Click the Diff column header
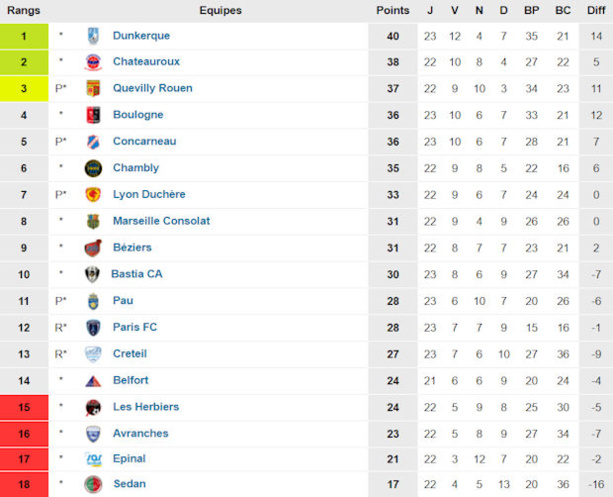 [x=596, y=10]
